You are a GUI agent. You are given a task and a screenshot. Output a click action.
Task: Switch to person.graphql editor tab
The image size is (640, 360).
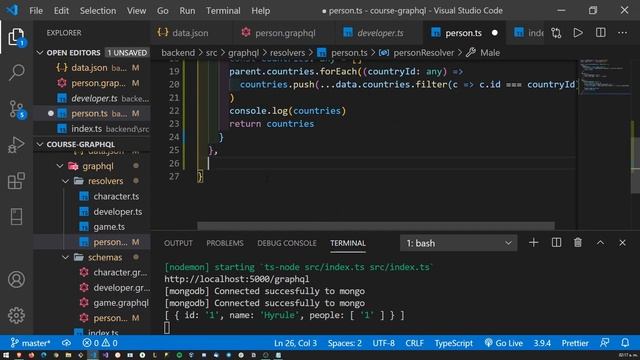(x=284, y=33)
